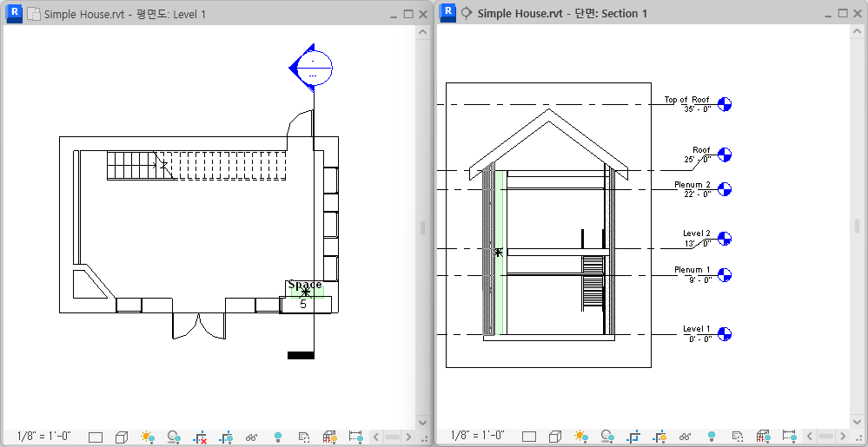
Task: Open Temporary View Properties in Level 1 window
Action: (304, 437)
